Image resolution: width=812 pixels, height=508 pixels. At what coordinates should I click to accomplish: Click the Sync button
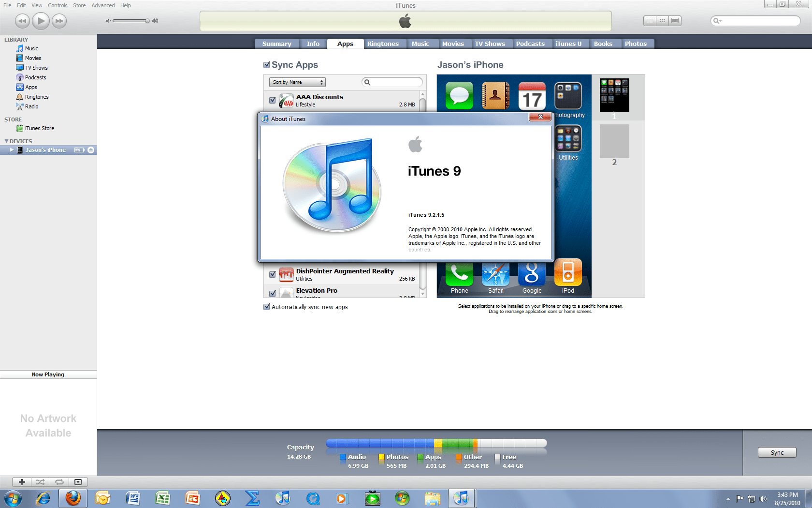coord(777,452)
